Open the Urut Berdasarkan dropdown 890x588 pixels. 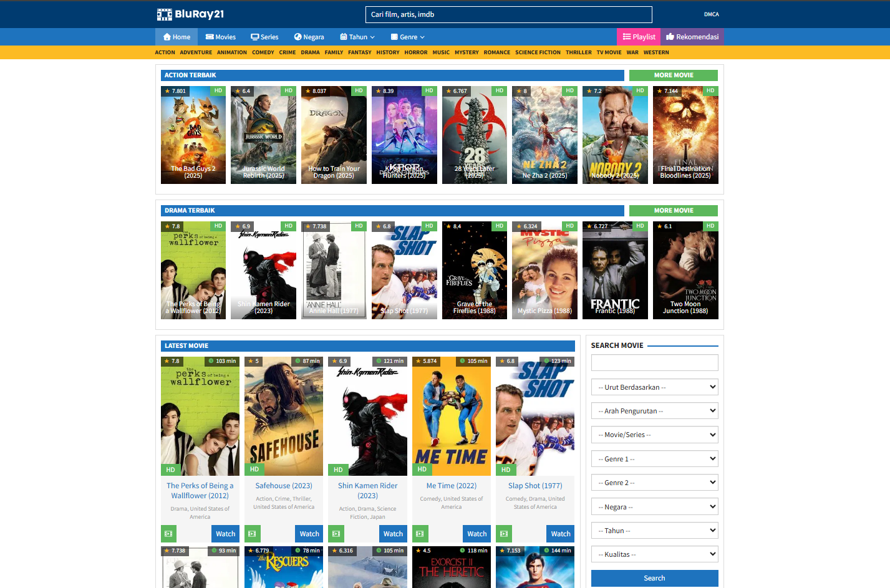[x=654, y=387]
